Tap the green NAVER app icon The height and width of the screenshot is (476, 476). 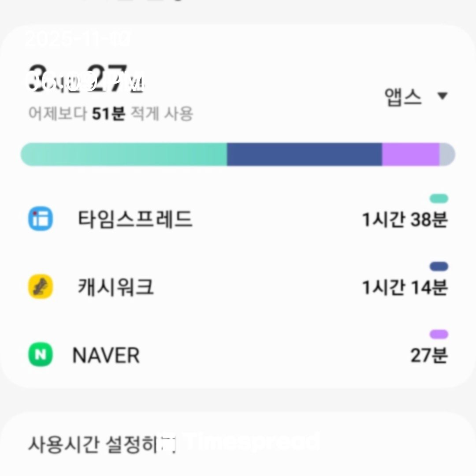point(41,355)
